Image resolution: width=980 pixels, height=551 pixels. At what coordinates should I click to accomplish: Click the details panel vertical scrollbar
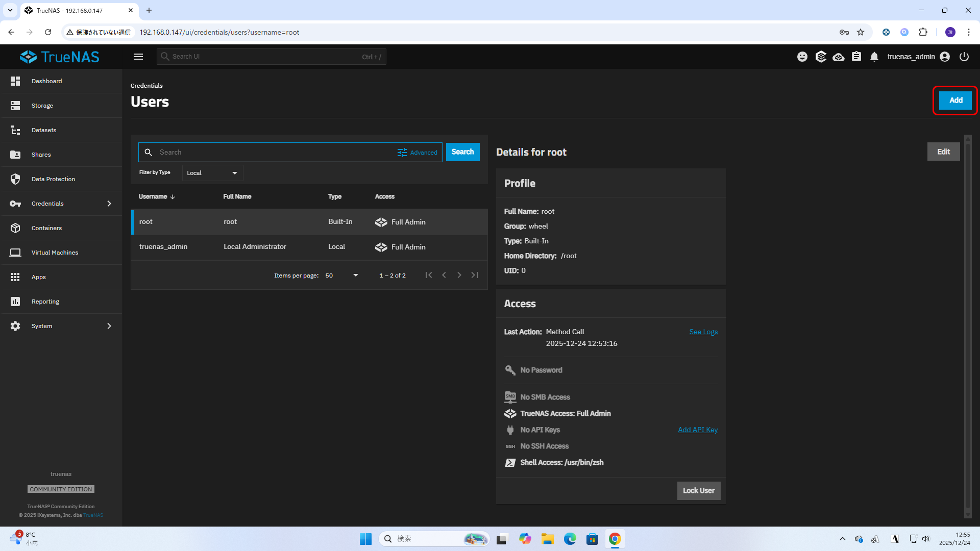pyautogui.click(x=967, y=327)
